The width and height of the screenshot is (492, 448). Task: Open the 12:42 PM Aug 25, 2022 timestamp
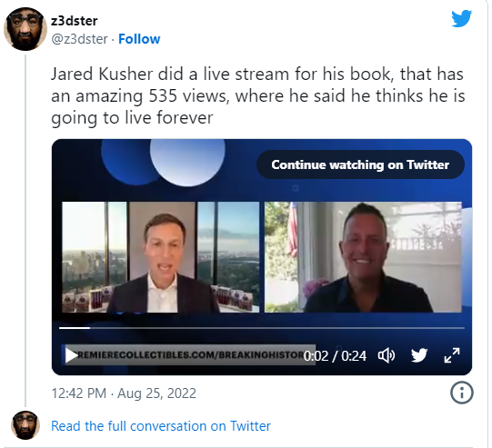(124, 393)
